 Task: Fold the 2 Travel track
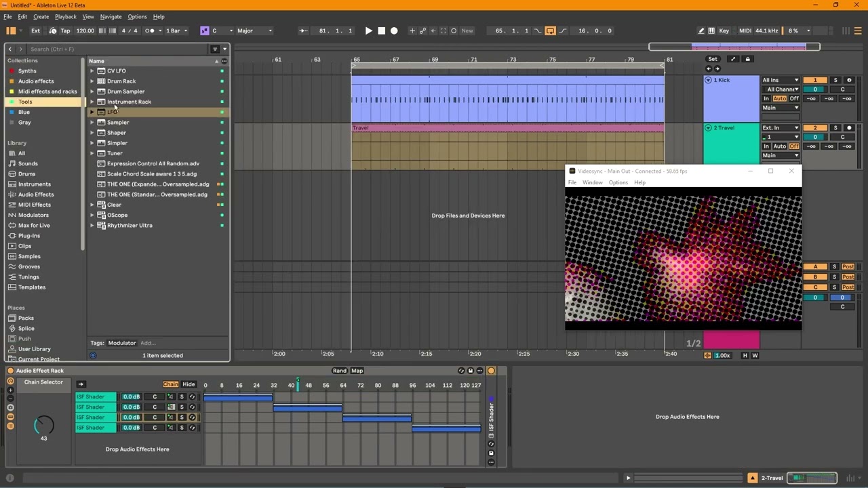[x=708, y=127]
